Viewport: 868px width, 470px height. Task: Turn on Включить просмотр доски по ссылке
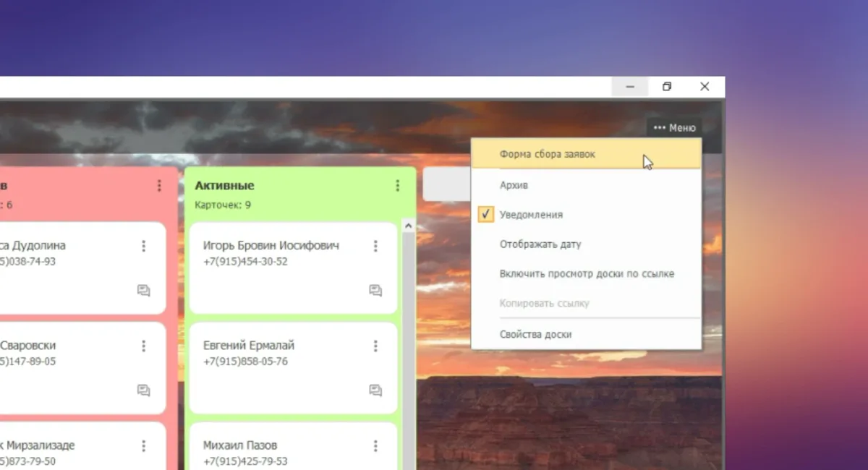pos(586,274)
